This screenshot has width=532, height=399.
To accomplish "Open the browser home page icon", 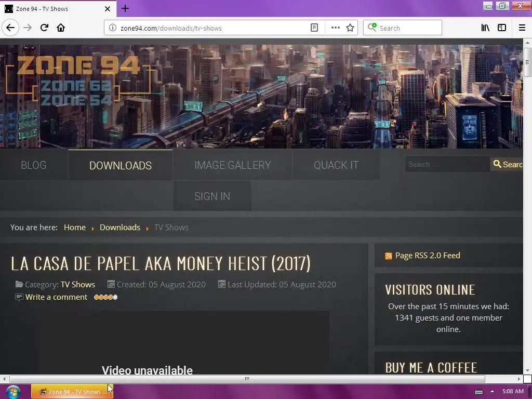I will [x=61, y=28].
